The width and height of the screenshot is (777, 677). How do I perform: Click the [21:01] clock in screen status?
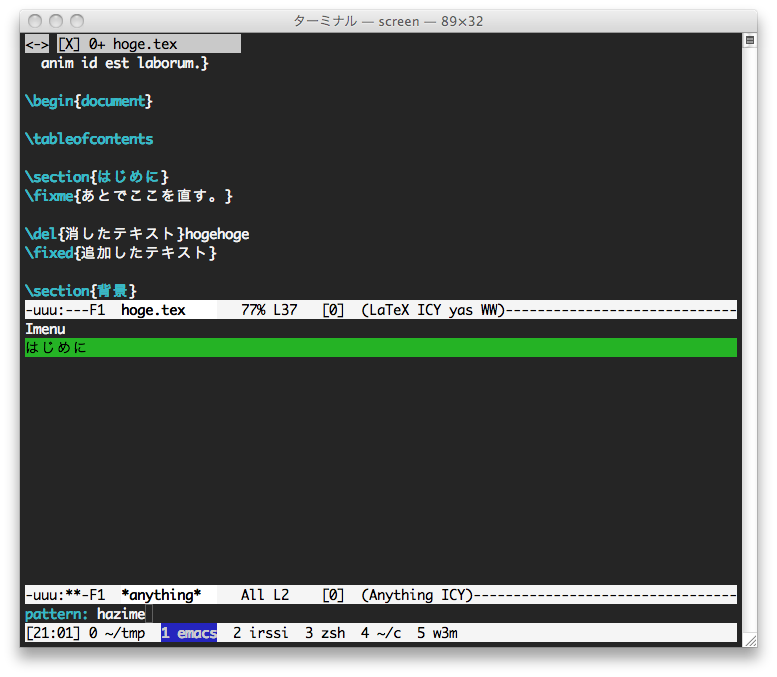(53, 633)
